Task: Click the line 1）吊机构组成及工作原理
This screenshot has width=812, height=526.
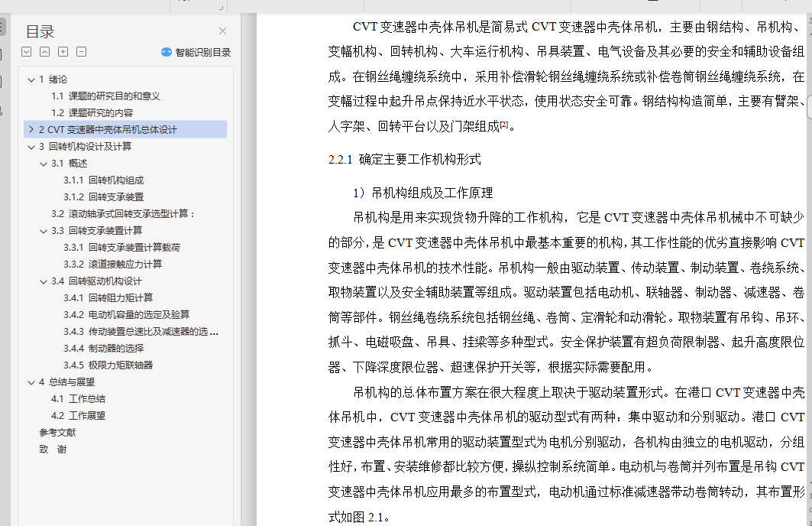Action: [422, 193]
